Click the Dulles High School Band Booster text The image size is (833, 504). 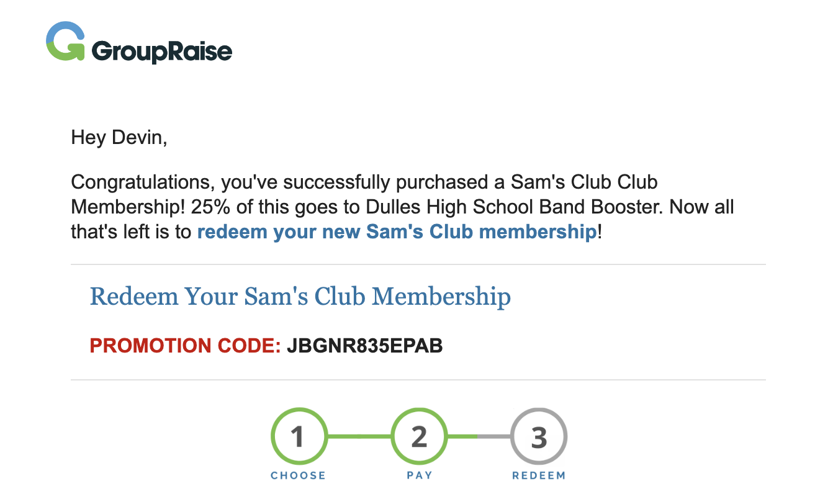click(513, 207)
